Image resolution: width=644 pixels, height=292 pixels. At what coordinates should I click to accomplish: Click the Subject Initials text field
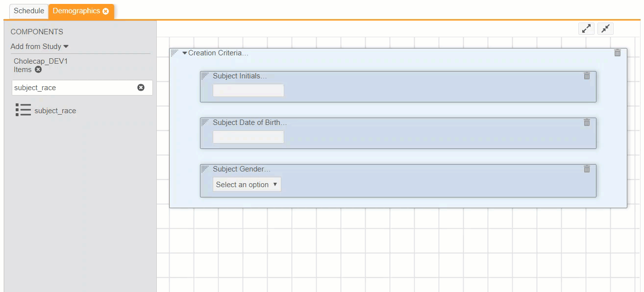248,91
